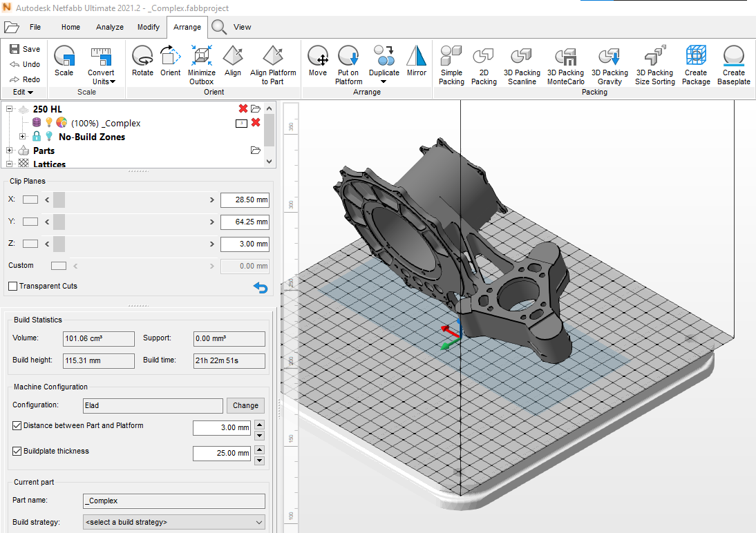
Task: Toggle visibility bulb of _Complex part
Action: click(x=48, y=122)
